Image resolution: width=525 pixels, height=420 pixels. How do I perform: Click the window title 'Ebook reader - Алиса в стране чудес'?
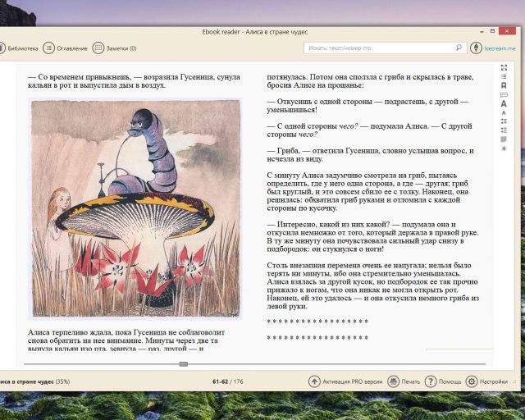pyautogui.click(x=255, y=32)
